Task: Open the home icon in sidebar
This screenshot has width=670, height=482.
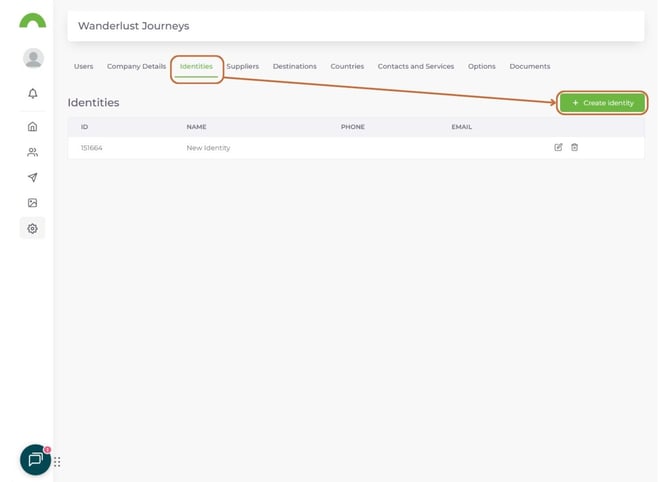Action: pos(32,127)
